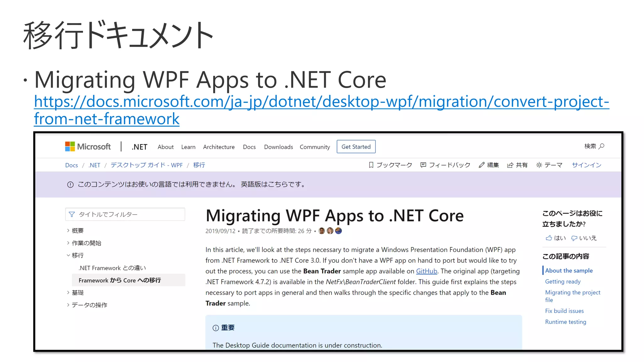This screenshot has width=644, height=362.
Task: Click the Microsoft logo
Action: coord(88,146)
